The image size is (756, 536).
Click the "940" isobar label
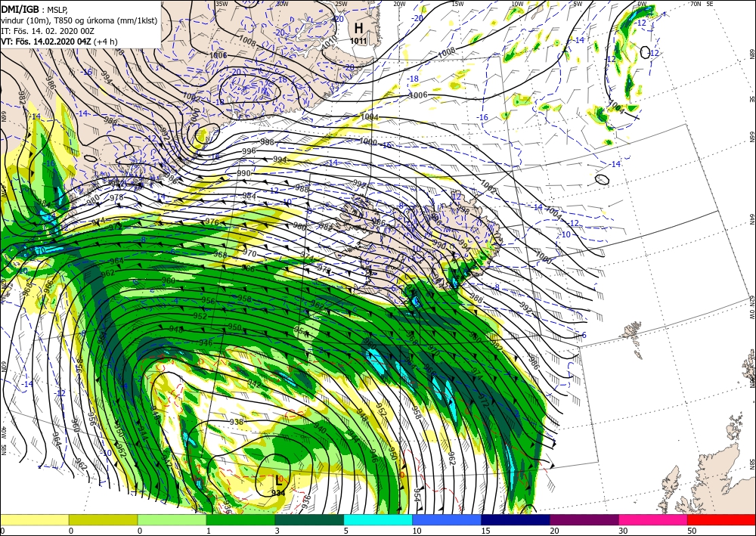320,428
